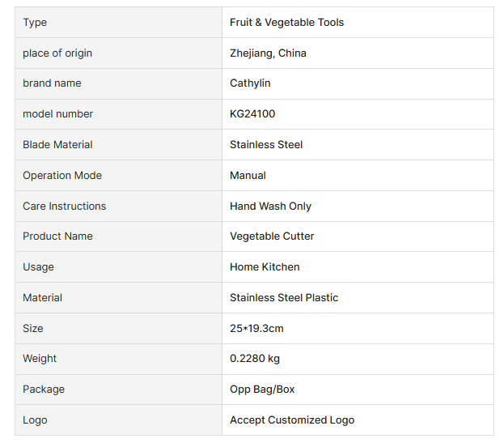
Task: Click the 'Blade Material' label
Action: point(57,145)
